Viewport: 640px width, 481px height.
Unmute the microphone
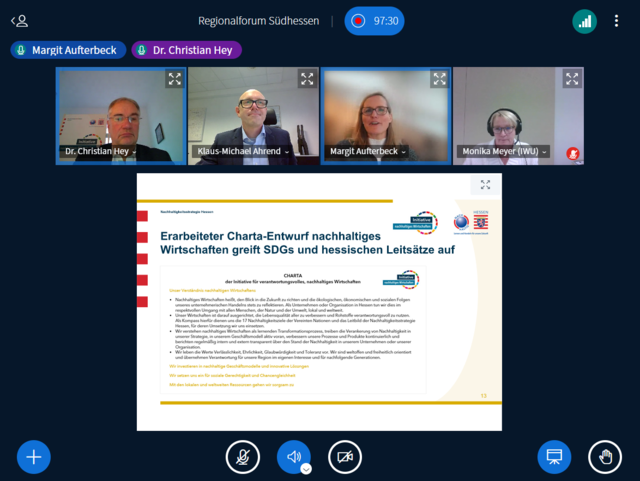(x=242, y=457)
